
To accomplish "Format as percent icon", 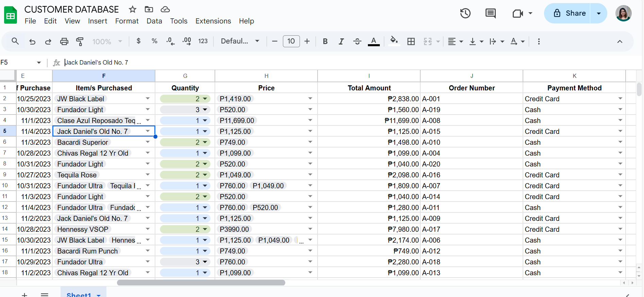I will point(154,41).
